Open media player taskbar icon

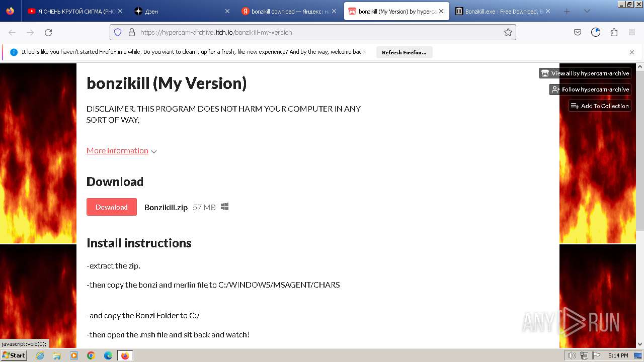[x=74, y=355]
